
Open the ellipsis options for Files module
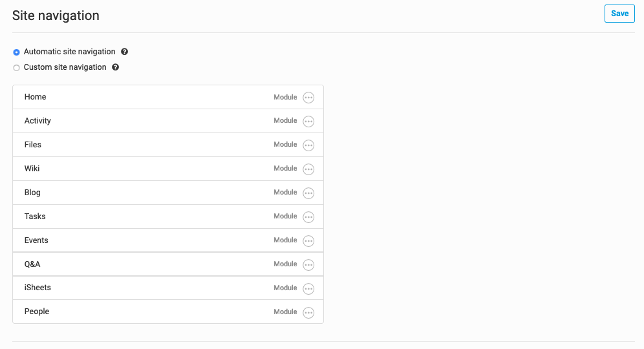308,145
